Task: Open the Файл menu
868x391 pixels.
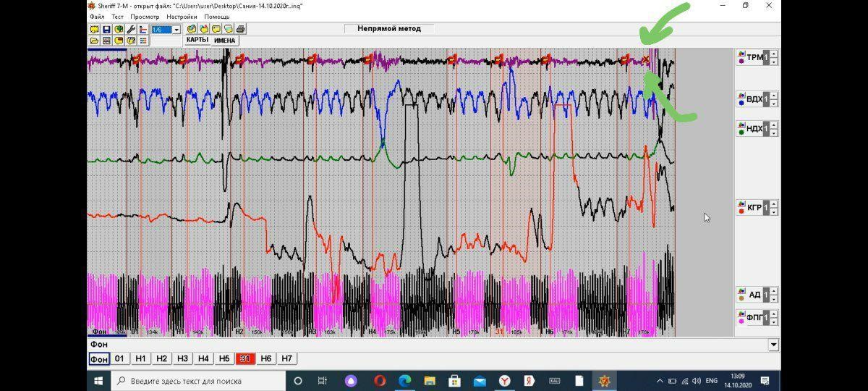Action: coord(97,17)
